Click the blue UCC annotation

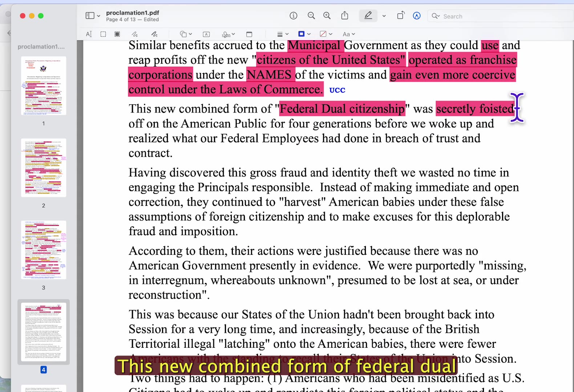click(x=337, y=90)
